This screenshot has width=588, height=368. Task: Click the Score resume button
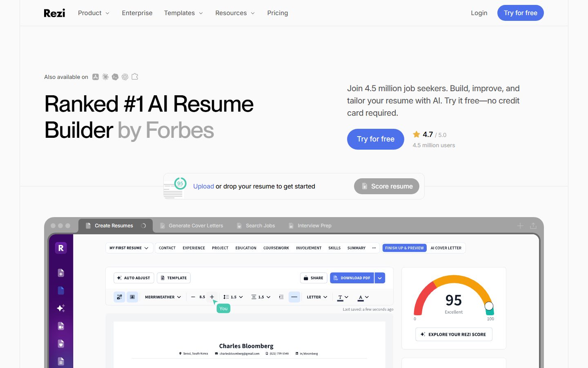(x=387, y=186)
